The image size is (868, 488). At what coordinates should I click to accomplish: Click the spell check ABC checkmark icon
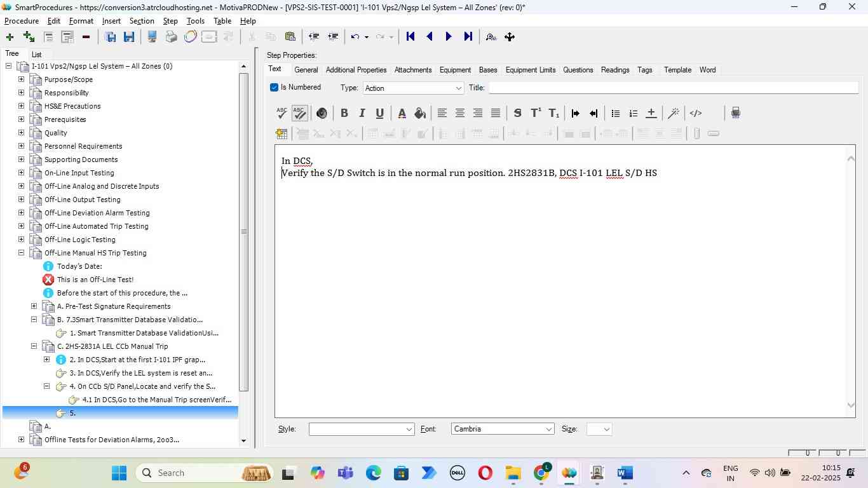(281, 113)
